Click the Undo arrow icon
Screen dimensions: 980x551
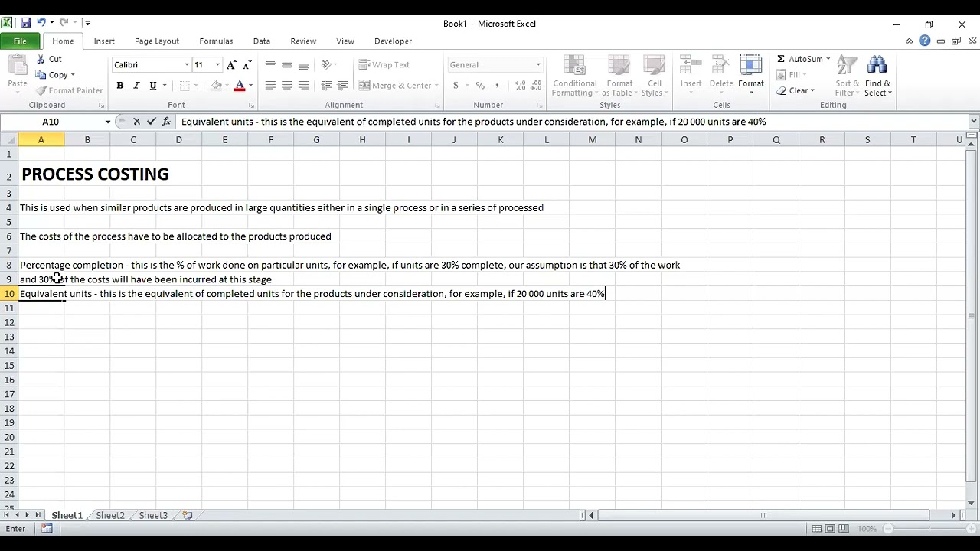click(41, 23)
